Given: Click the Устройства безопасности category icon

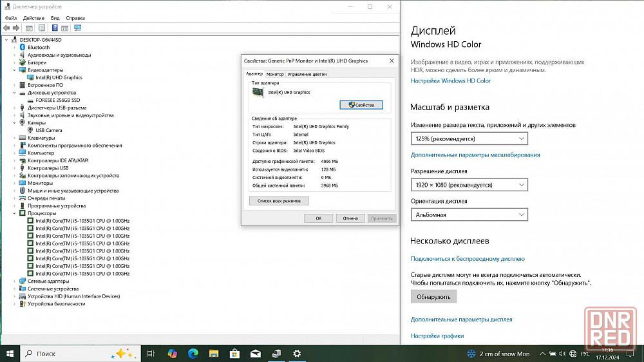Looking at the screenshot, I should click(23, 304).
